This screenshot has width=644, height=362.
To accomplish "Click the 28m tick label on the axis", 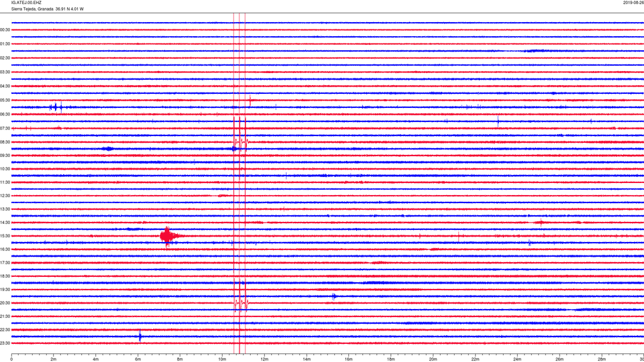I will pos(602,359).
